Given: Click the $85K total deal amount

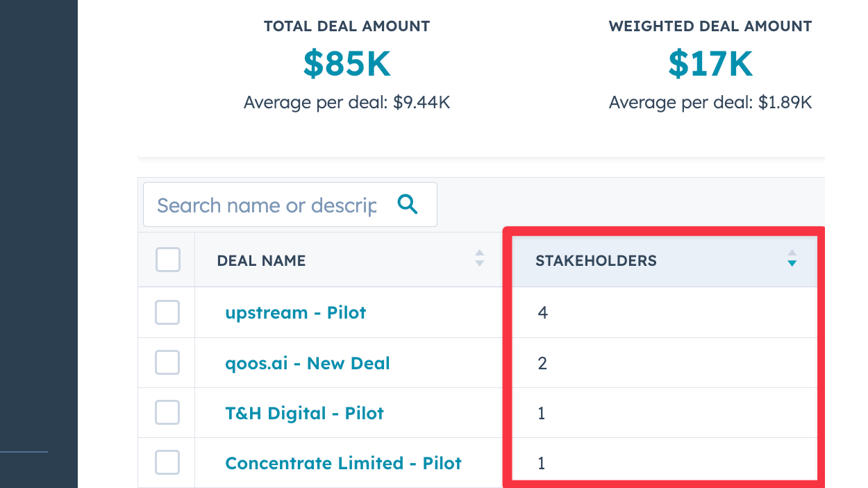Looking at the screenshot, I should point(347,64).
